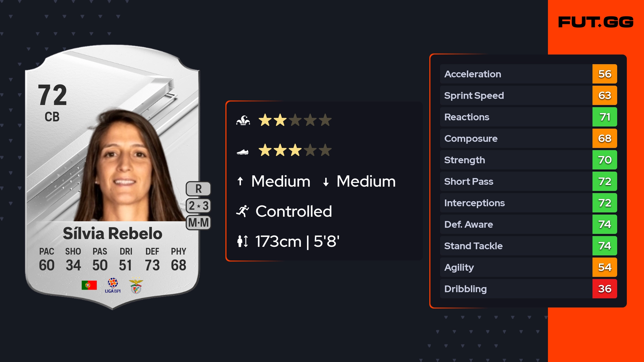Click the Sílvia Rebelo player name
This screenshot has width=644, height=362.
[x=113, y=233]
